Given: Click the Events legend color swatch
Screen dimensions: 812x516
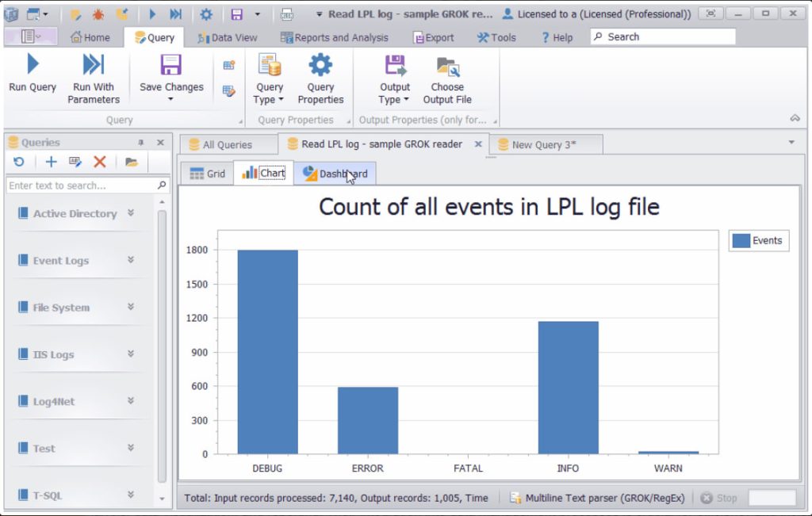Looking at the screenshot, I should tap(741, 241).
